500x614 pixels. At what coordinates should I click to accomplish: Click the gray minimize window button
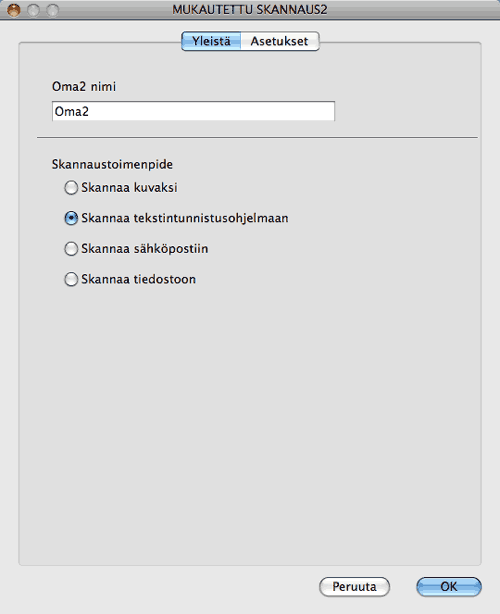tap(33, 10)
